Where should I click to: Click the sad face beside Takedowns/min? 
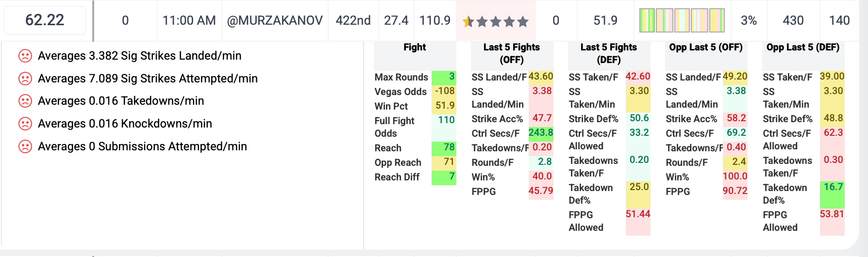[x=25, y=101]
